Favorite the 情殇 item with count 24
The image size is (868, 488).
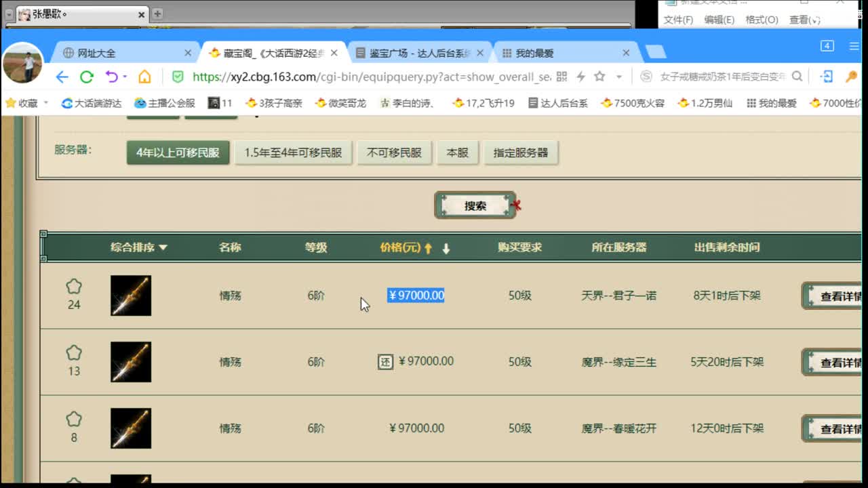coord(74,287)
